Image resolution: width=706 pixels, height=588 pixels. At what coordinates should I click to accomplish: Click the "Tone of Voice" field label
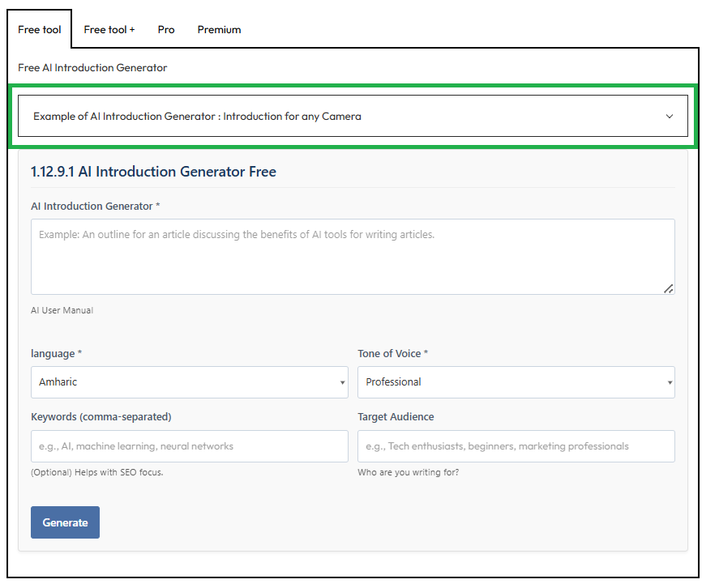392,353
